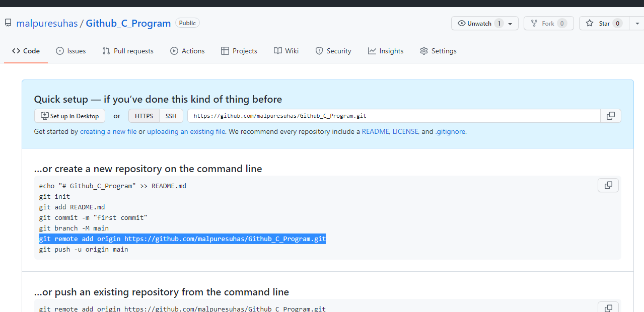The height and width of the screenshot is (312, 644).
Task: Open repository Settings via the gear icon
Action: click(x=423, y=50)
